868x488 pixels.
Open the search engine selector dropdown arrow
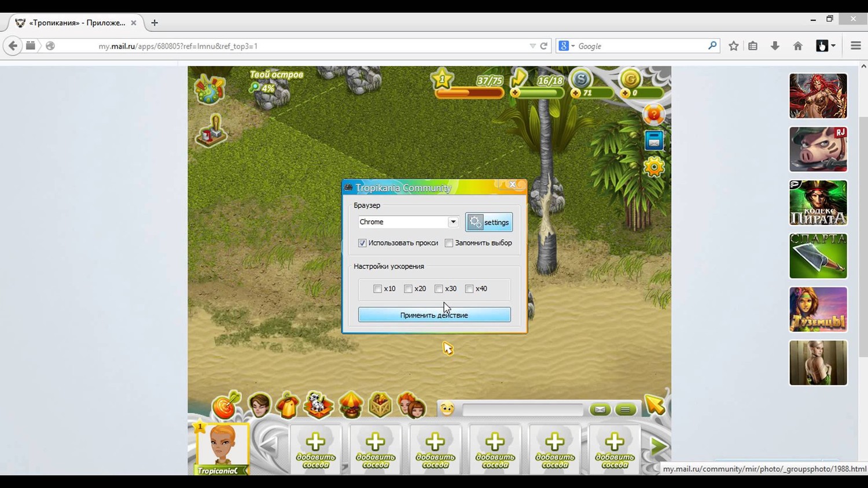[573, 46]
